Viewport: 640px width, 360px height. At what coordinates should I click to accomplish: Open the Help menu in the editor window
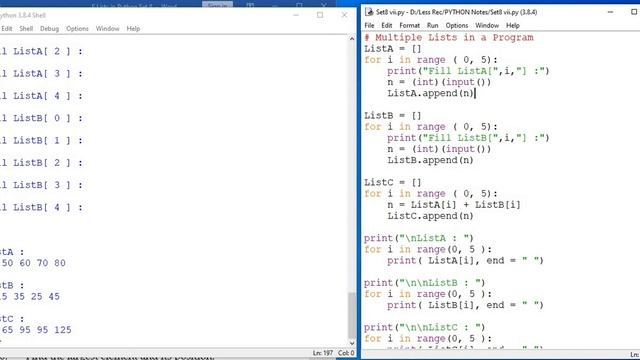[513, 25]
